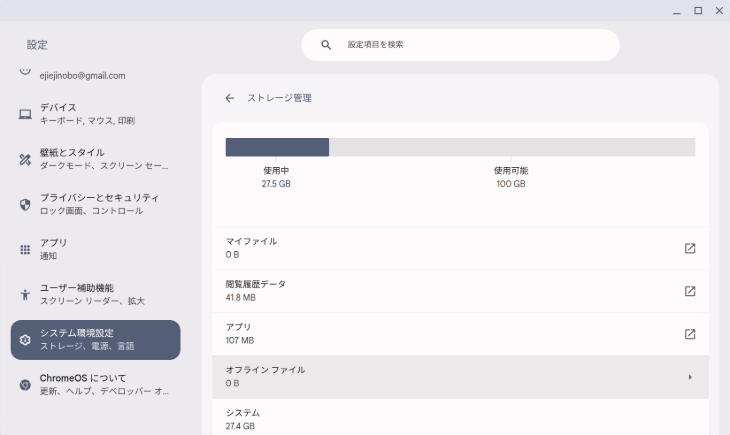Click the 設定項目を検索 search field
This screenshot has height=435, width=730.
point(460,45)
